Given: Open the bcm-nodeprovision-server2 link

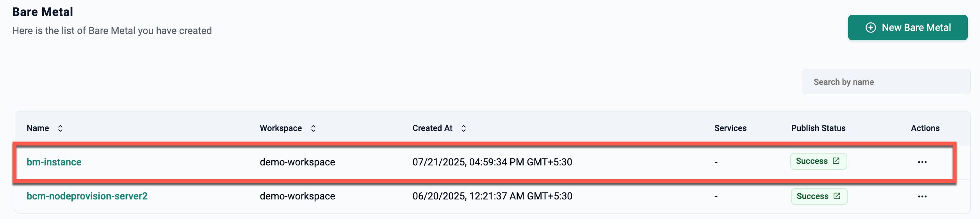Looking at the screenshot, I should point(87,196).
